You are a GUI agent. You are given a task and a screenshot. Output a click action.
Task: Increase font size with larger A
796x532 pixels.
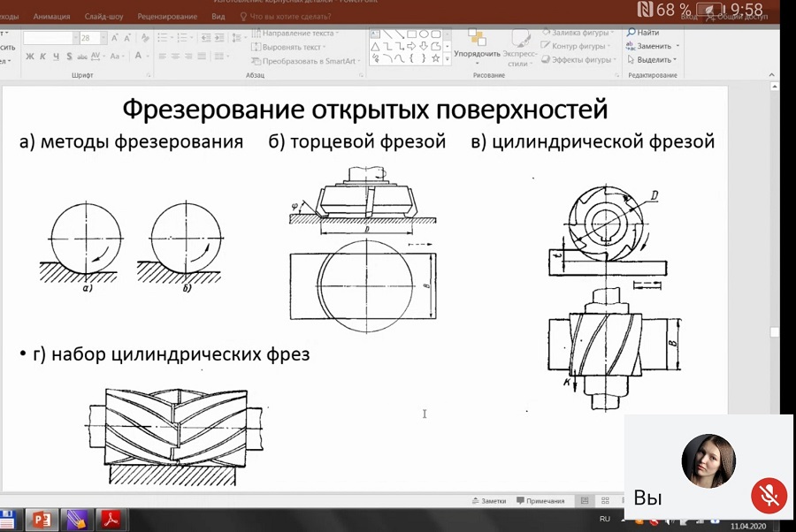click(115, 38)
